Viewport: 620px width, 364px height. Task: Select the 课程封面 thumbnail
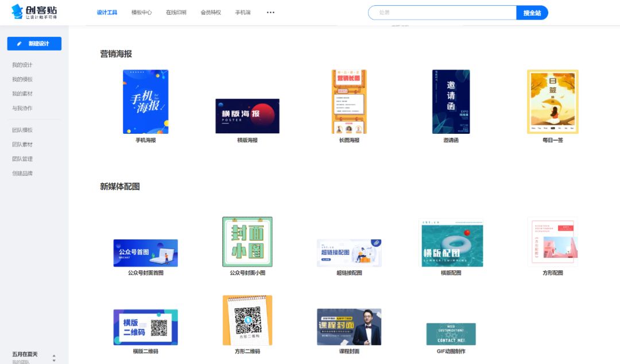349,327
